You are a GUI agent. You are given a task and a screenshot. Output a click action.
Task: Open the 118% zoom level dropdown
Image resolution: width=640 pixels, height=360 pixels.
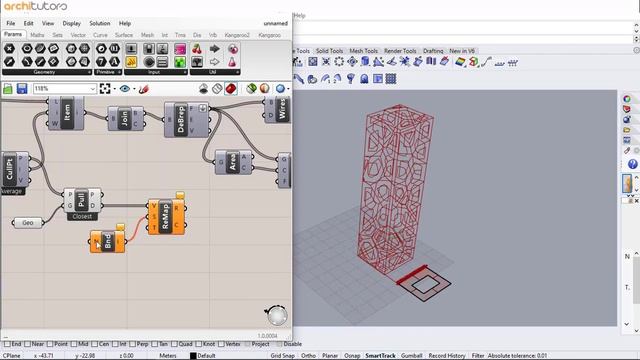(x=93, y=89)
